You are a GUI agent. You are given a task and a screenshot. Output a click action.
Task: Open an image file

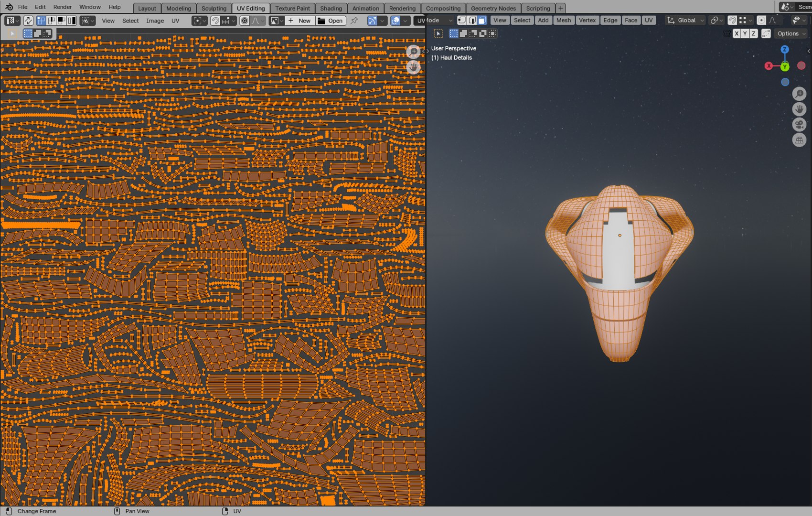click(330, 21)
